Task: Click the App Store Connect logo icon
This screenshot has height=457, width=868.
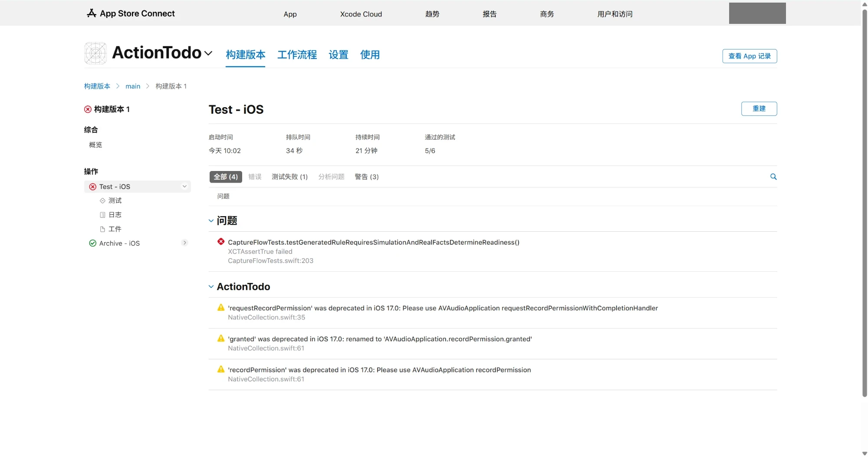Action: 92,13
